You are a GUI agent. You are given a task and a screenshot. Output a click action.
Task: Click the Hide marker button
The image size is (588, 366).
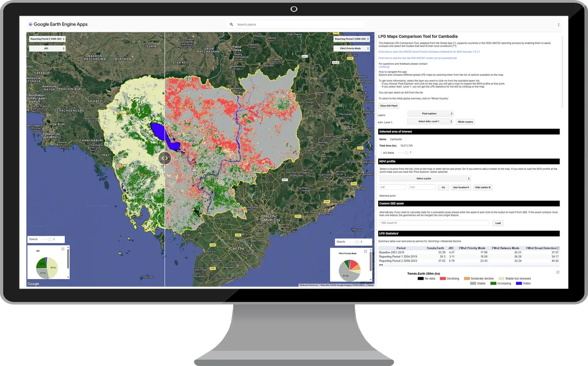483,187
